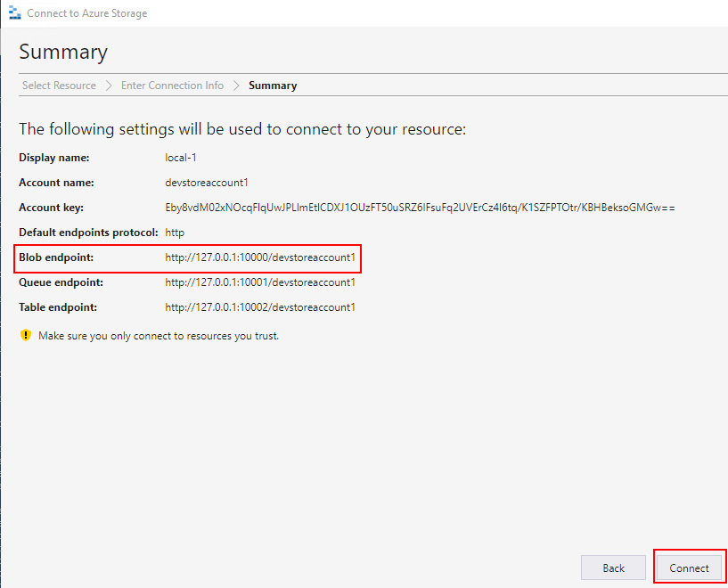Select the queue endpoint URL with port 10001
The height and width of the screenshot is (588, 728).
(x=260, y=282)
